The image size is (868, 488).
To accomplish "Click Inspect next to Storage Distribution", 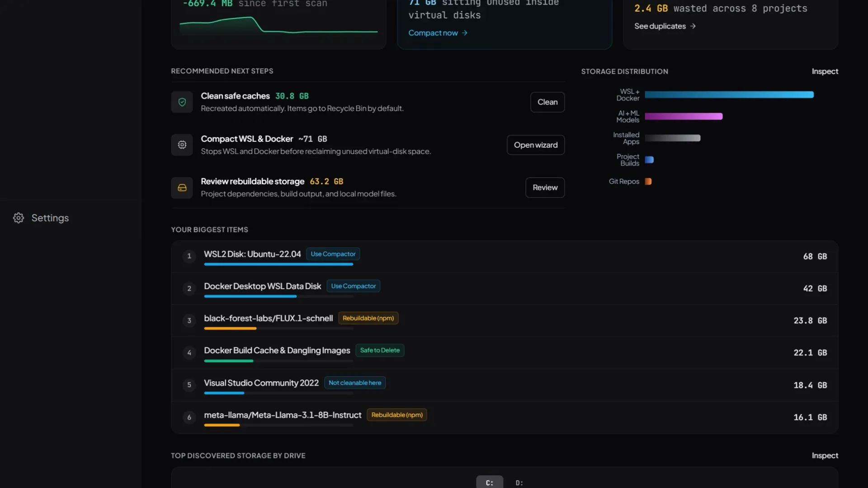I will [825, 71].
